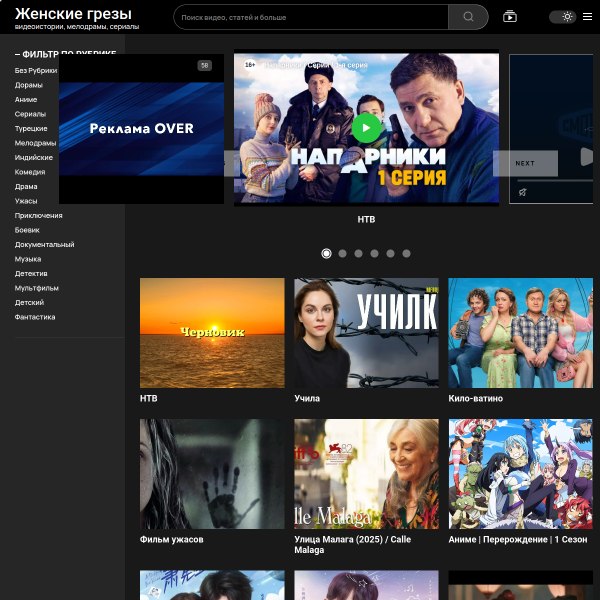Click the Учила video title

307,399
